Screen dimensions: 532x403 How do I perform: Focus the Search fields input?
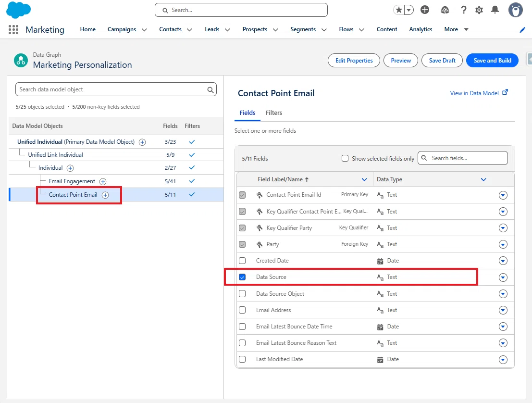click(x=463, y=158)
